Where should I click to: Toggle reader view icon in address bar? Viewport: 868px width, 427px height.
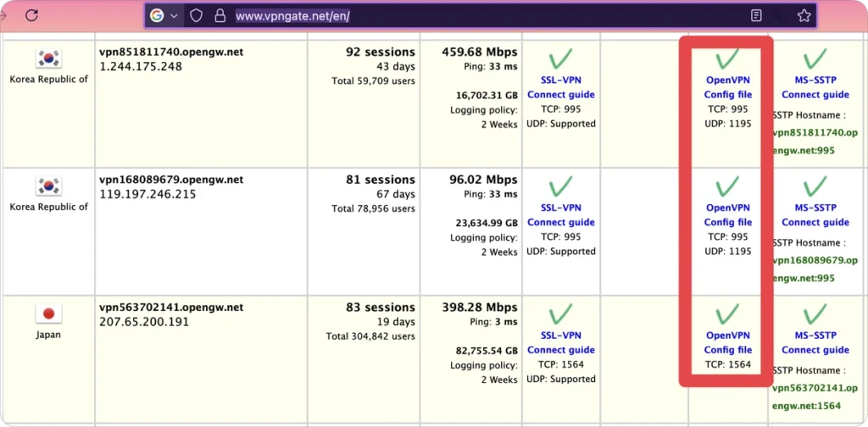click(x=756, y=16)
